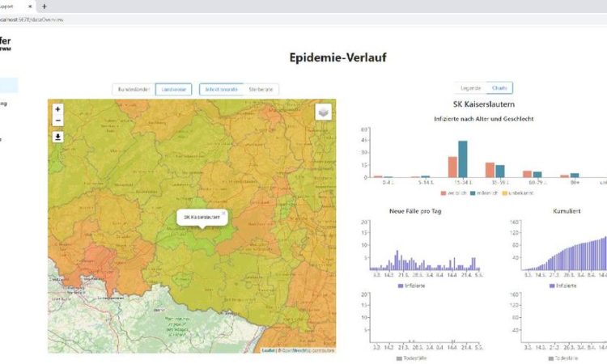The image size is (607, 364).
Task: Select the Landkreise map option
Action: 173,89
